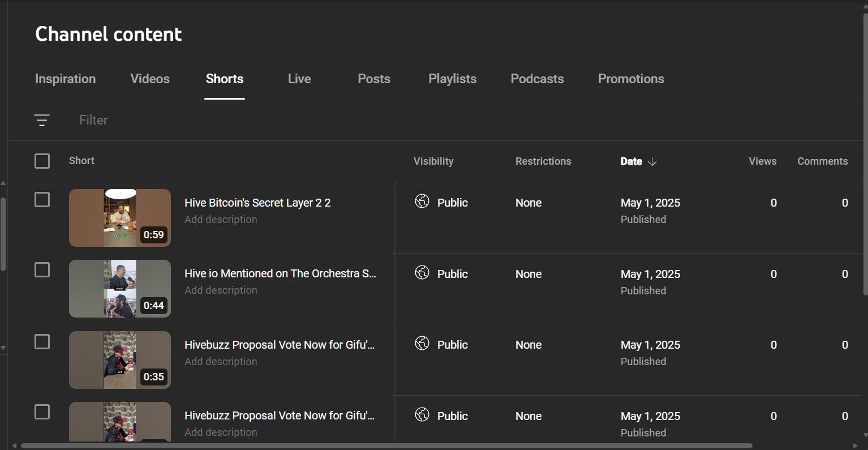Open Public visibility dropdown for Hive io Mentioned
Screen dimensions: 868x450
tap(453, 274)
